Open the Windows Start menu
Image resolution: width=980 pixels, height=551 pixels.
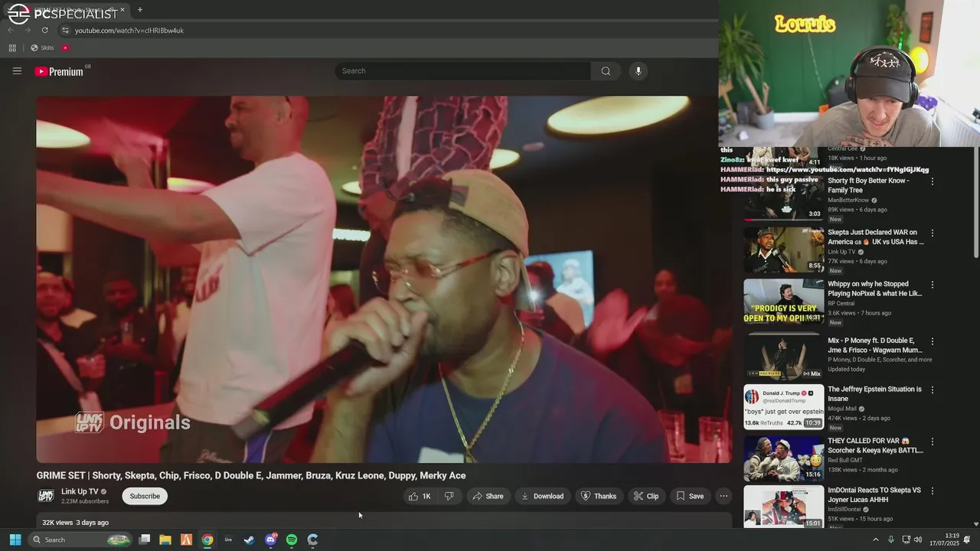coord(15,540)
